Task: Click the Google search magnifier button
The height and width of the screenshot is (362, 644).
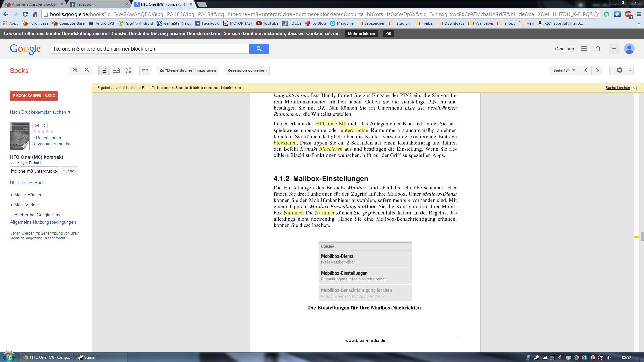Action: pos(259,49)
